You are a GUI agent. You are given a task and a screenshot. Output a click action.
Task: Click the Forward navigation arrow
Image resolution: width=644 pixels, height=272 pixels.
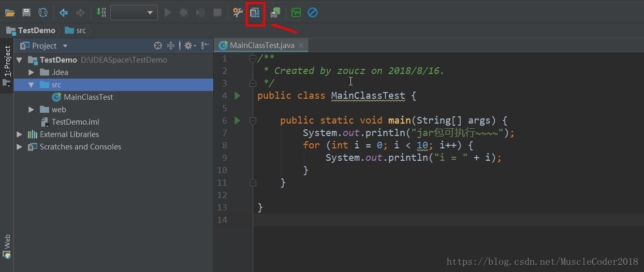[x=80, y=12]
